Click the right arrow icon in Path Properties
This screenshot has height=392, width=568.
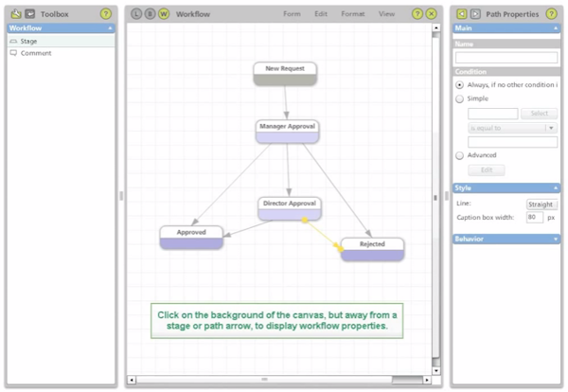click(475, 14)
